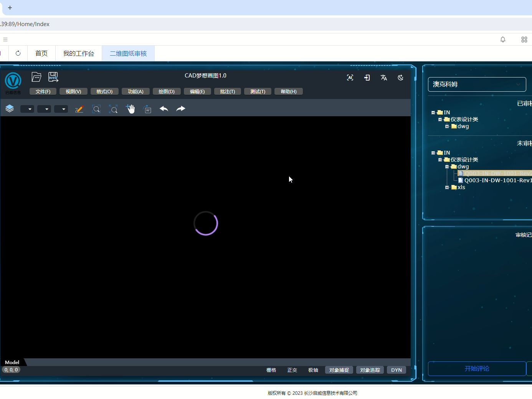
Task: Open the 文件(F) menu
Action: click(x=43, y=91)
